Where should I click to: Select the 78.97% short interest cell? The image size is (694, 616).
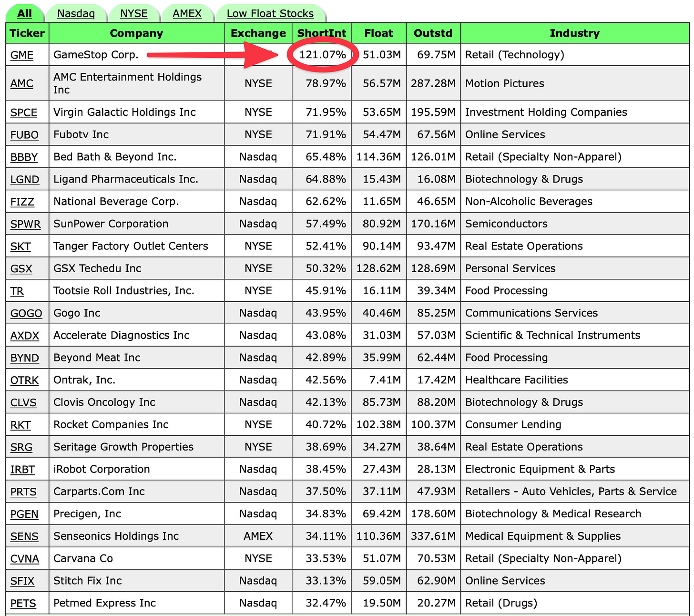point(322,83)
